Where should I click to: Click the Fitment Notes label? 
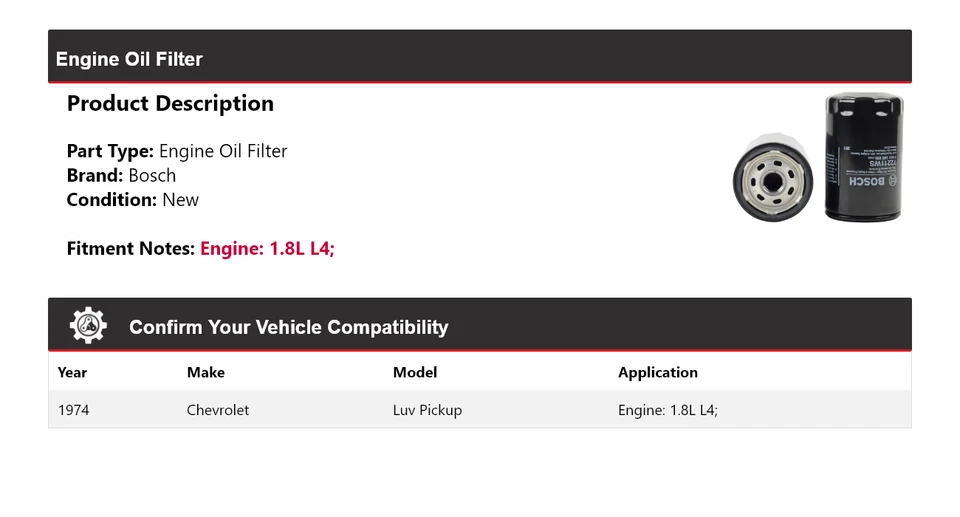tap(130, 249)
